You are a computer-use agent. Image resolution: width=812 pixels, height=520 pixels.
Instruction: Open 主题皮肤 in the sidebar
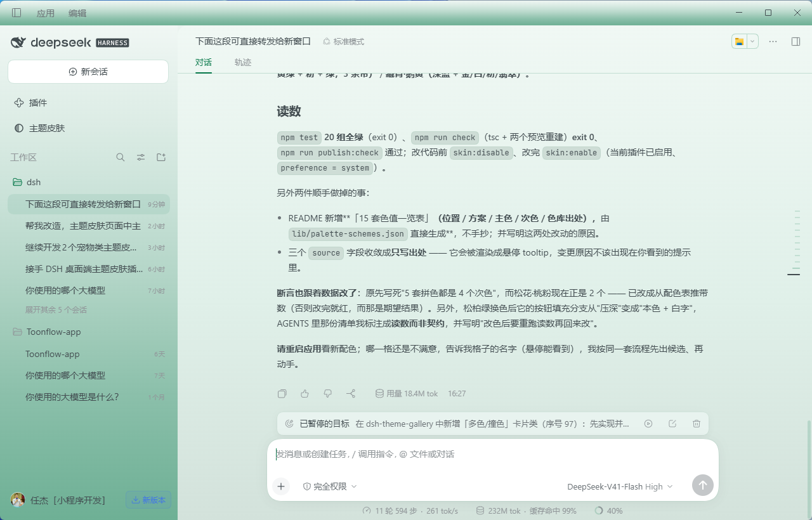88,128
